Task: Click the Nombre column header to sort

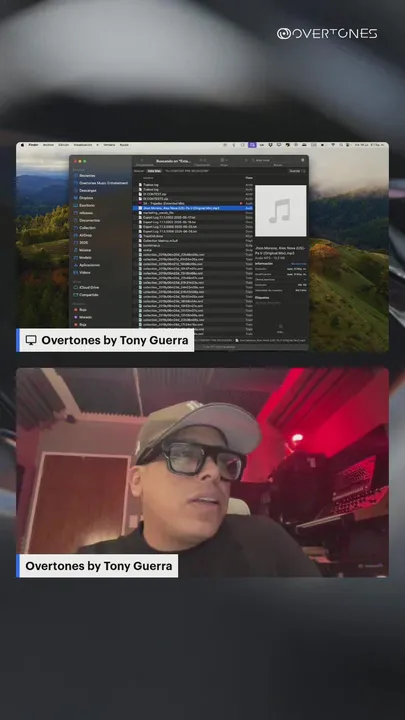Action: click(x=148, y=178)
